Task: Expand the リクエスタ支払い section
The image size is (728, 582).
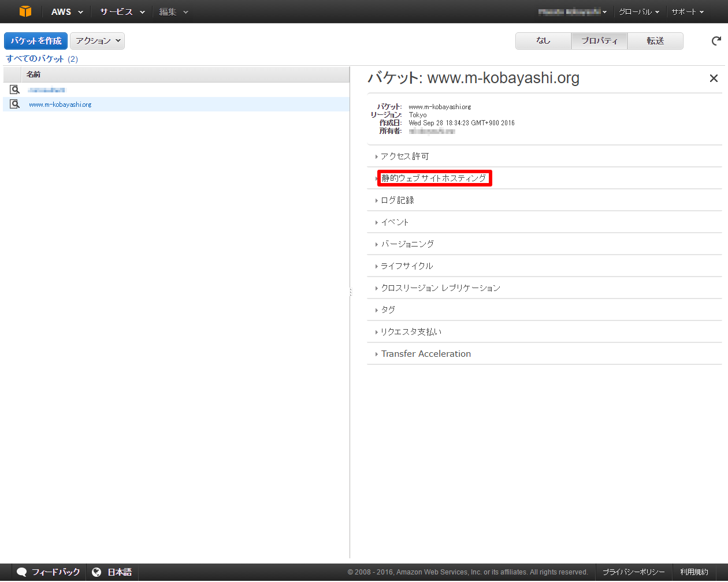Action: 544,331
